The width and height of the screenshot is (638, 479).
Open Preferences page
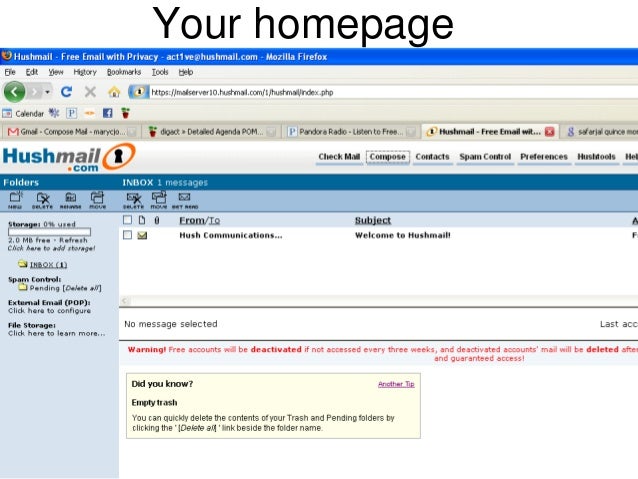544,157
